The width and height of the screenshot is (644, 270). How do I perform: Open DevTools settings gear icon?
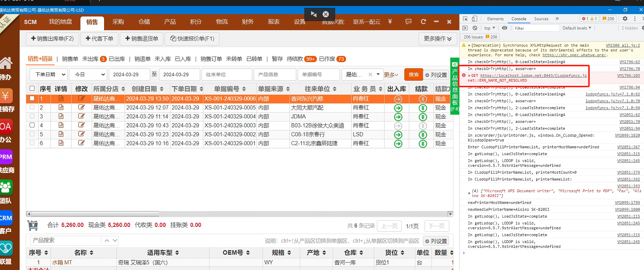[x=625, y=18]
